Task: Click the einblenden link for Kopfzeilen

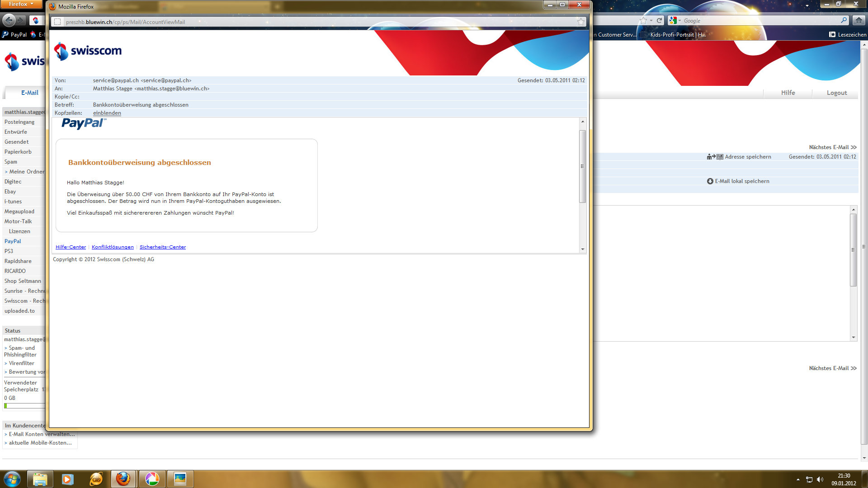Action: (107, 113)
